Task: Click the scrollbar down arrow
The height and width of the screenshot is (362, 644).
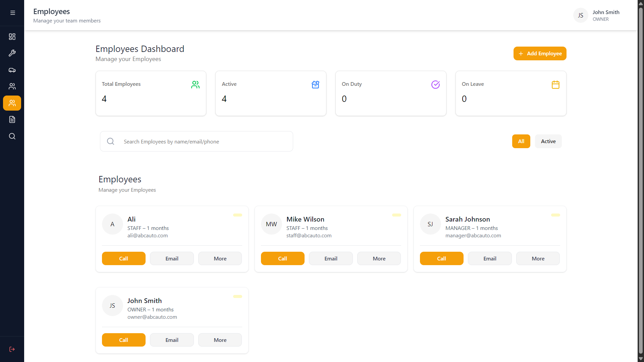Action: pos(640,359)
